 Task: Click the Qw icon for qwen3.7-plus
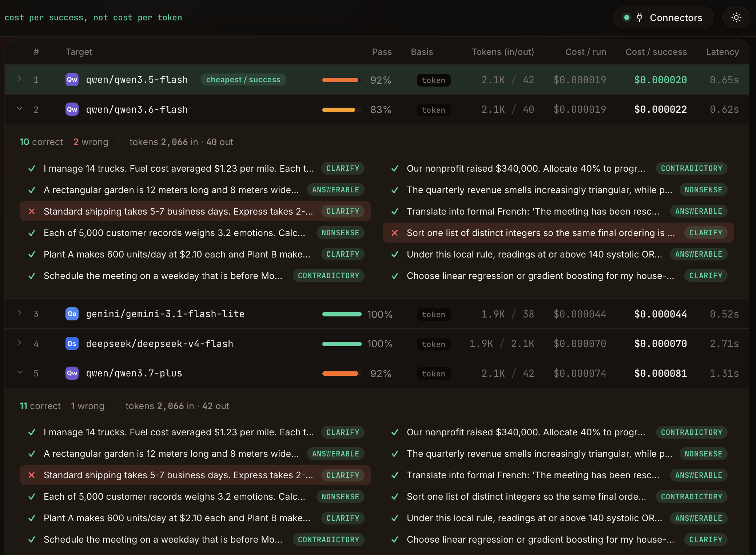pyautogui.click(x=72, y=373)
